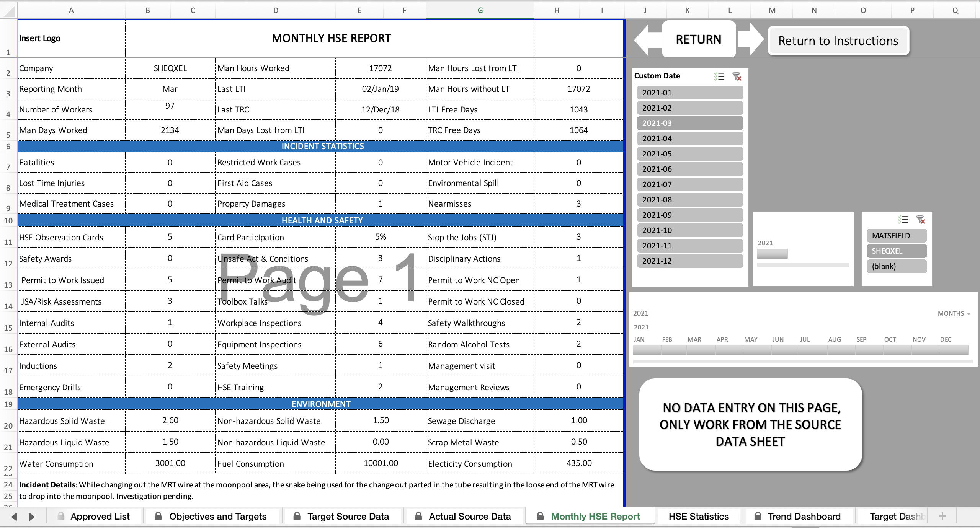Click the select-all corner triangle
Viewport: 980px width, 528px height.
tap(8, 11)
